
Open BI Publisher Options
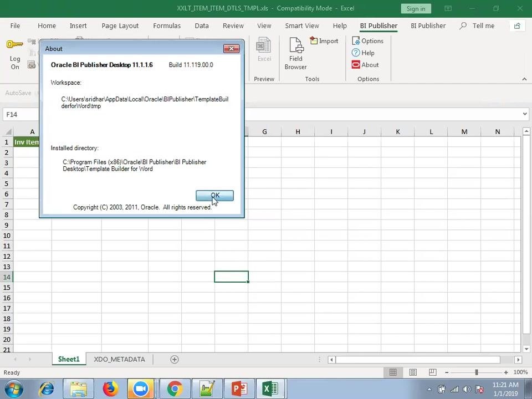[x=367, y=41]
